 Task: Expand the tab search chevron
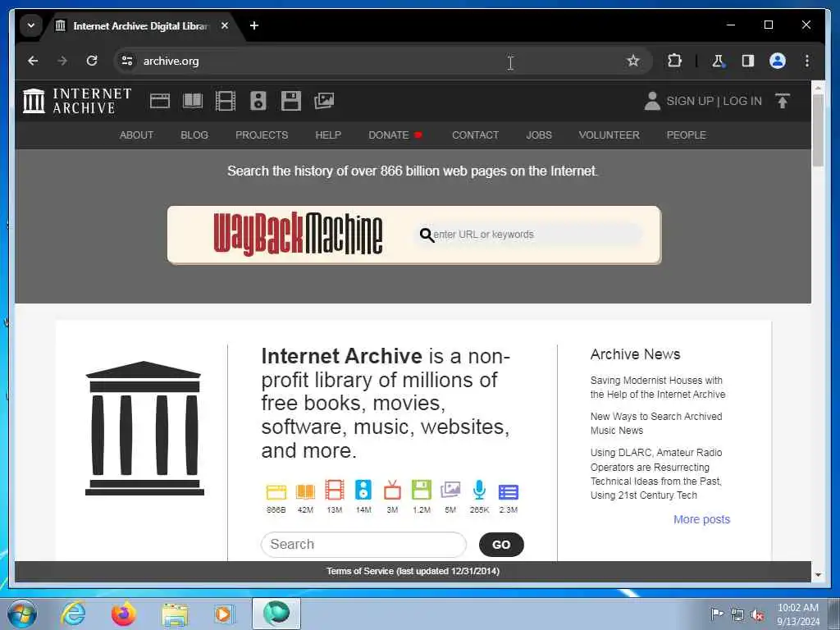pos(31,25)
